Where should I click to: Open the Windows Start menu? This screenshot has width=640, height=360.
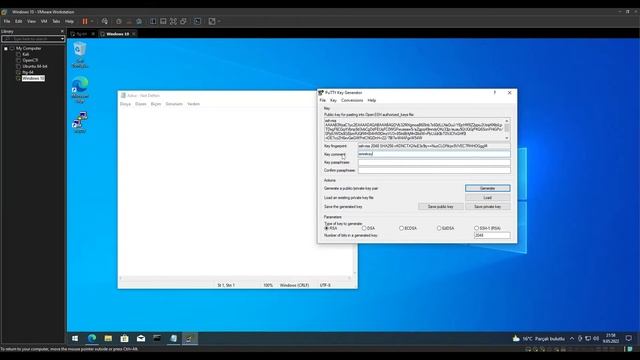coord(75,338)
